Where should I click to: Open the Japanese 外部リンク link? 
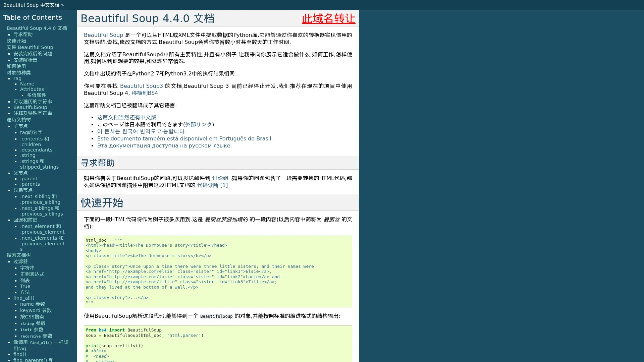(199, 124)
